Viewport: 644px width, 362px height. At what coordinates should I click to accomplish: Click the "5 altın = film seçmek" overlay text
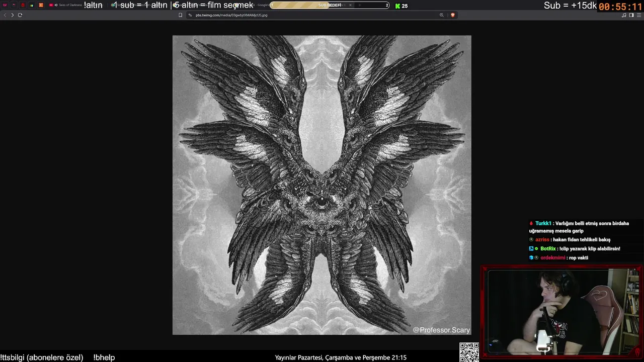213,5
